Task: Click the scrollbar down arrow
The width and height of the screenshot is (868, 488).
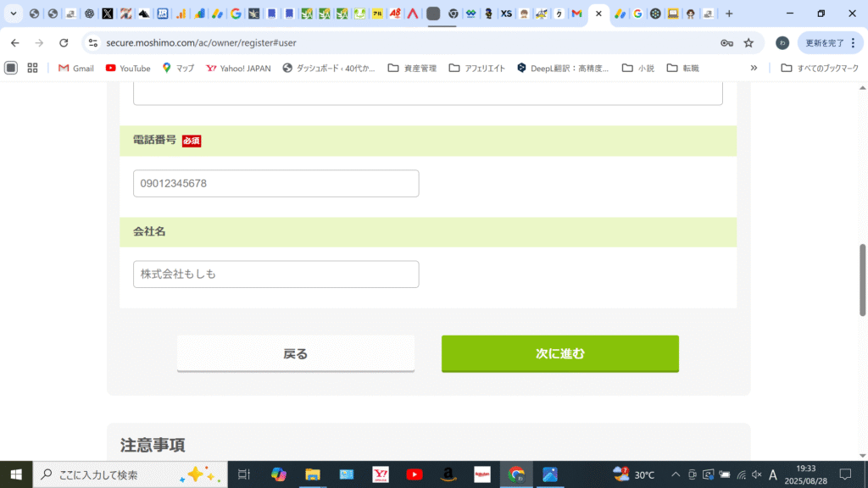Action: coord(862,456)
